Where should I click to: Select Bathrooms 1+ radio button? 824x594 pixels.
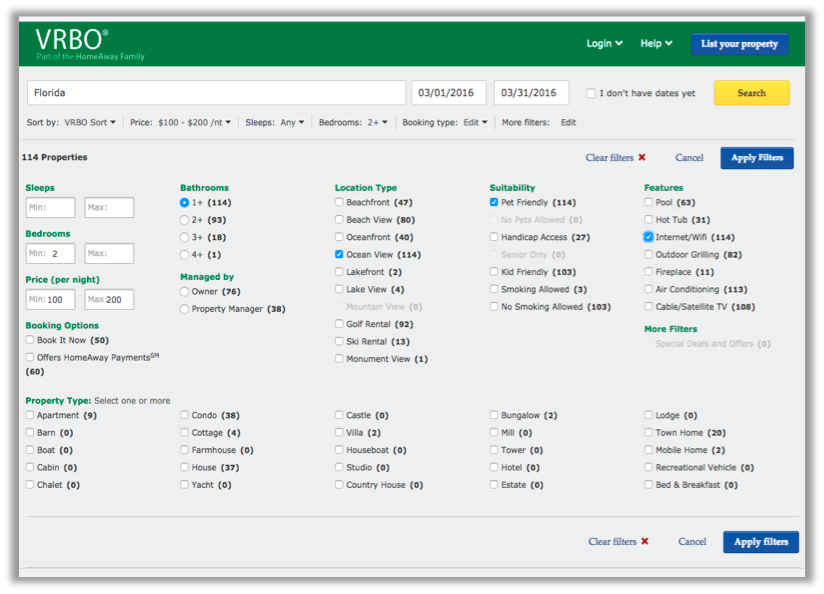point(184,202)
